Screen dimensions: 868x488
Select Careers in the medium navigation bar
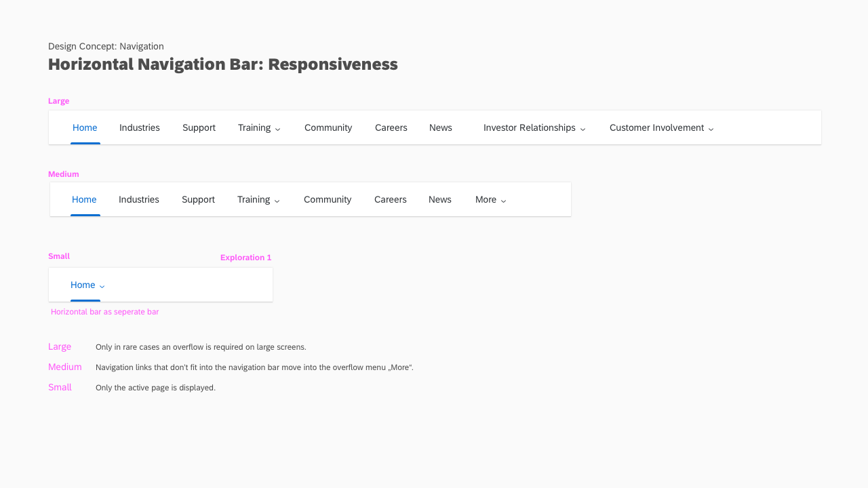[x=390, y=199]
